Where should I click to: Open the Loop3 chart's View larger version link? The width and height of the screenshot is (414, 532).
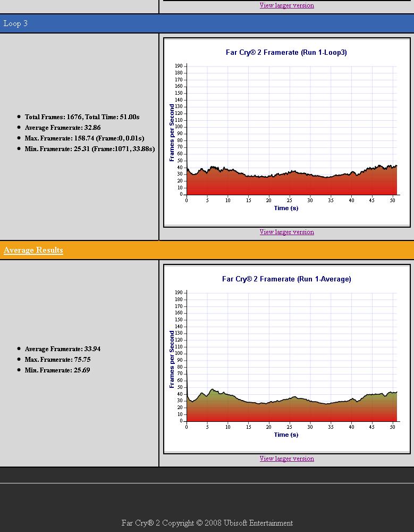tap(286, 232)
